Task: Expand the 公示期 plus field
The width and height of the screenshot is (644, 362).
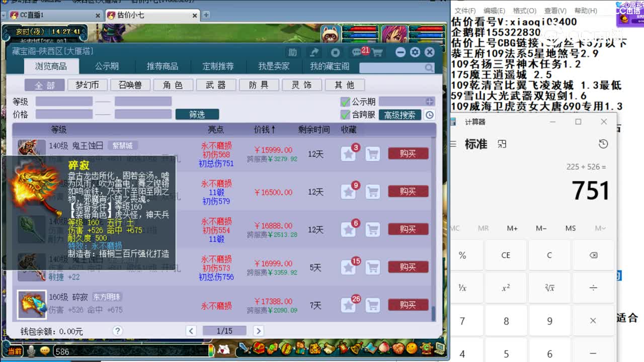Action: 429,102
